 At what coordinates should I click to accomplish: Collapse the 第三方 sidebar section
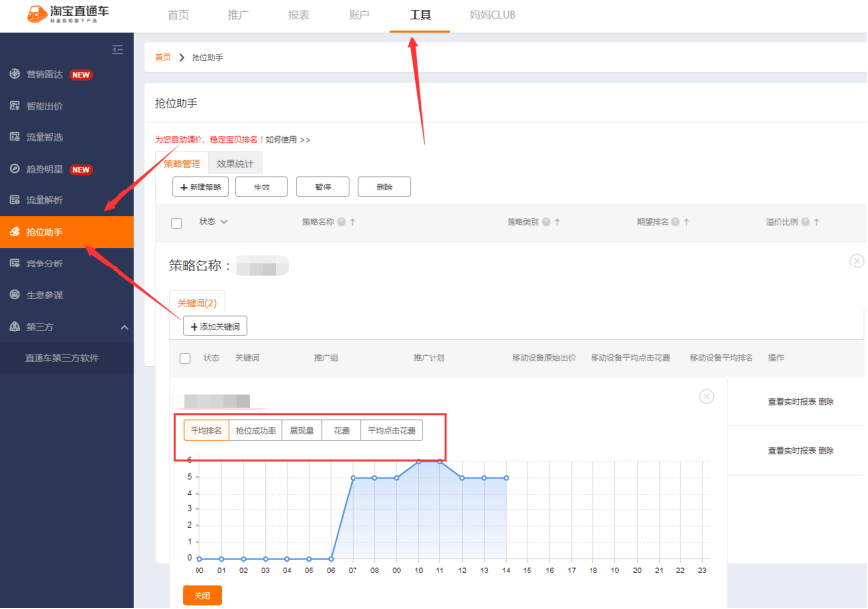[124, 326]
